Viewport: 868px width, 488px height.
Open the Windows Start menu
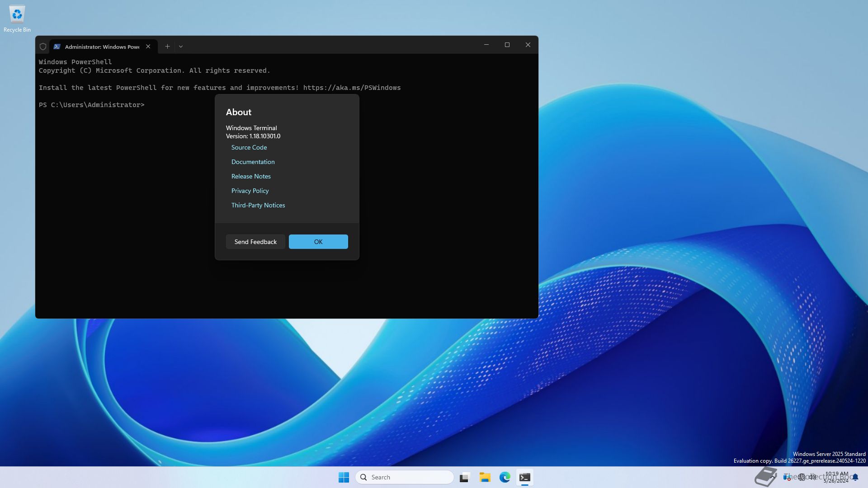pyautogui.click(x=344, y=477)
